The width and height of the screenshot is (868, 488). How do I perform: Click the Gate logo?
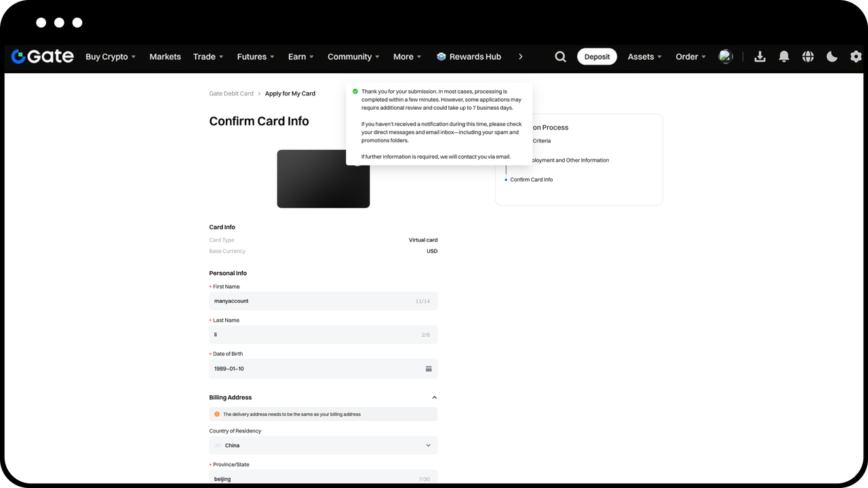(x=42, y=56)
